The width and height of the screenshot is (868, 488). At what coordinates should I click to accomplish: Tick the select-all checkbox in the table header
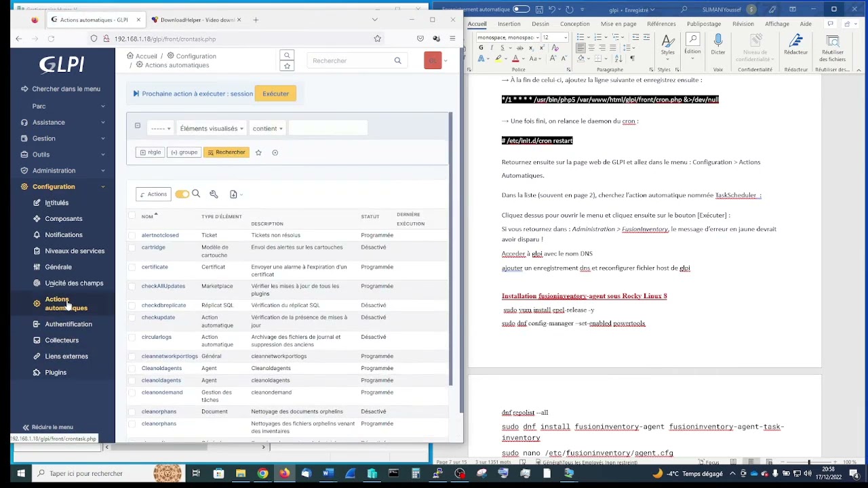click(132, 216)
